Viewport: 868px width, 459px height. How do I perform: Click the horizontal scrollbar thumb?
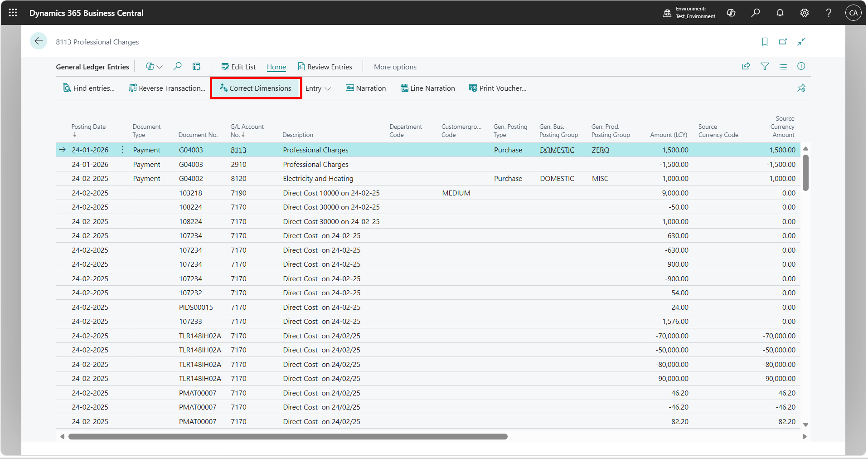[x=288, y=436]
